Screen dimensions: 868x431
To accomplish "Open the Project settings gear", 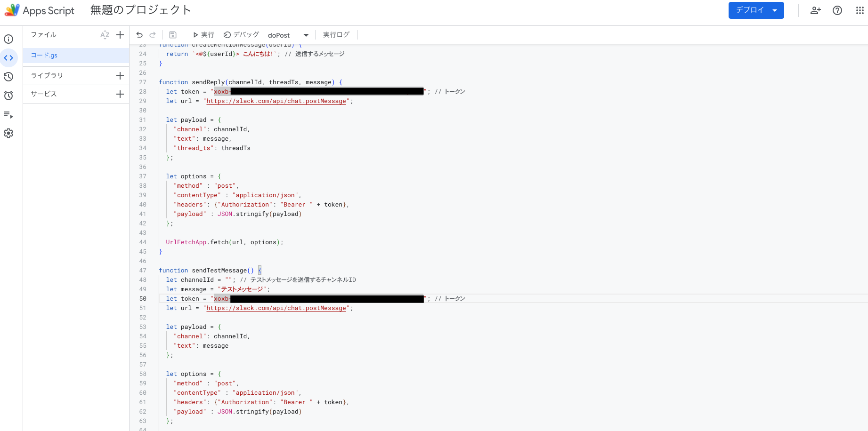I will 8,133.
